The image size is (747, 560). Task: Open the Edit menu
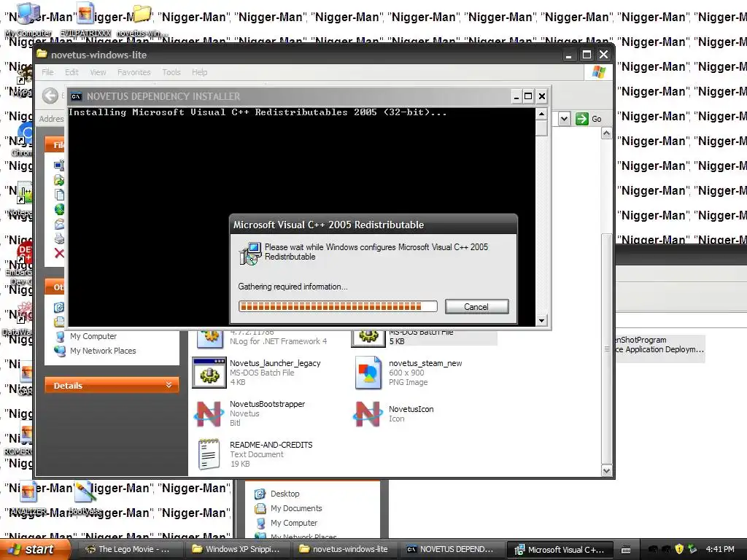pos(71,72)
